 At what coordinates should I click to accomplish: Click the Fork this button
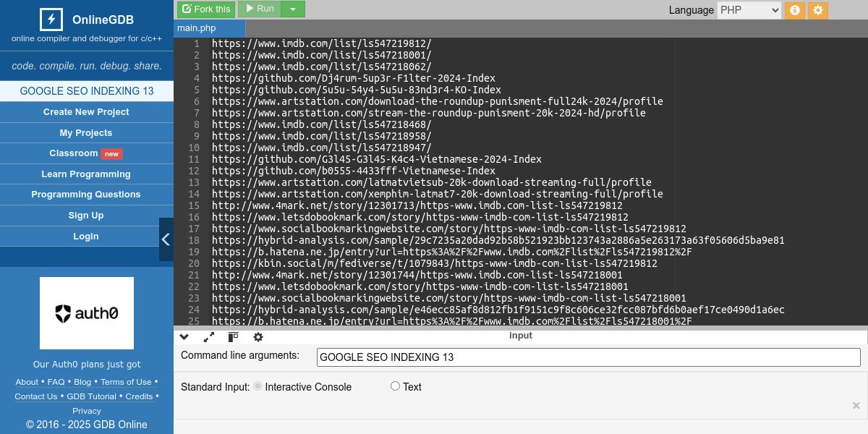coord(206,9)
